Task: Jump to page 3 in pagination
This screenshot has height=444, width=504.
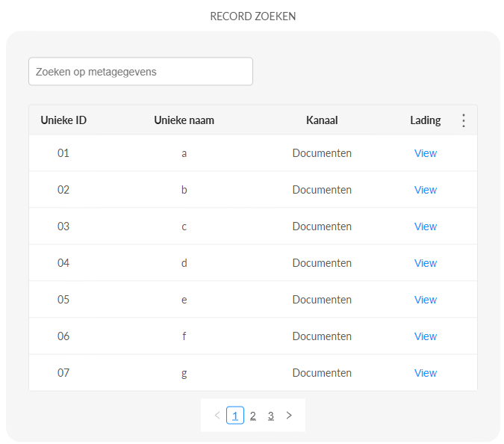Action: point(271,416)
